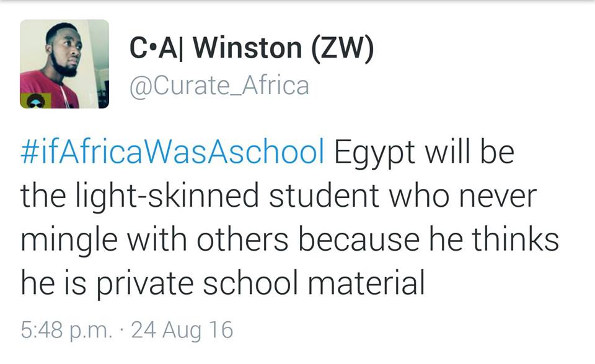
Task: Visit the @Curate_Africa handle
Action: pos(218,85)
